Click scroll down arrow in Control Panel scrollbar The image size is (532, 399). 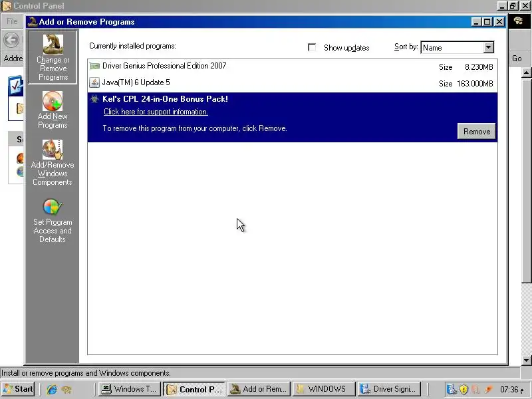(x=526, y=360)
